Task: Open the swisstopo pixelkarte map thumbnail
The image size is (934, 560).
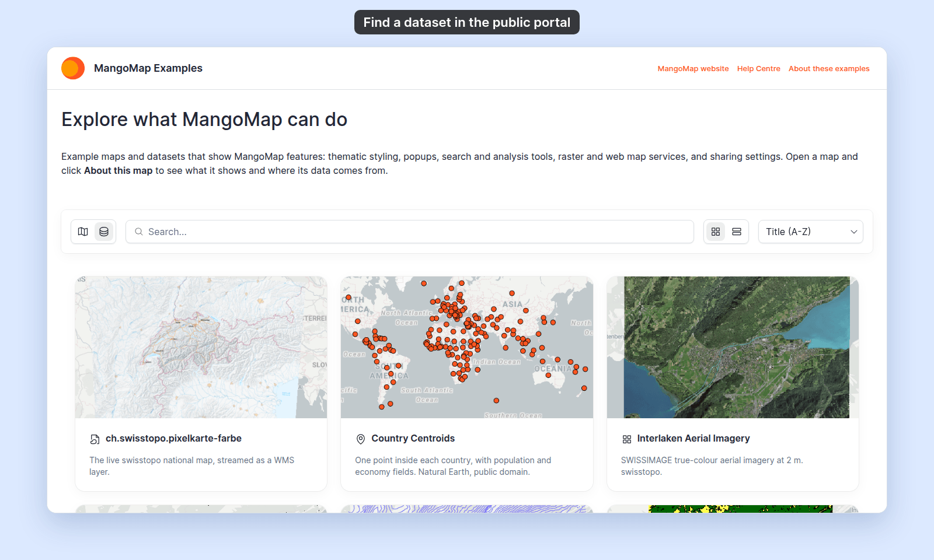Action: pyautogui.click(x=201, y=347)
